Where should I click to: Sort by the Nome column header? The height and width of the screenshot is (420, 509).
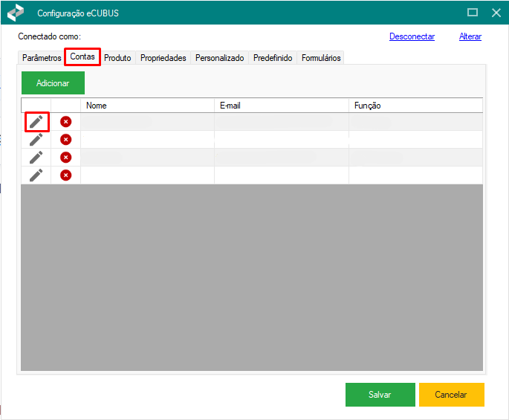coord(147,106)
